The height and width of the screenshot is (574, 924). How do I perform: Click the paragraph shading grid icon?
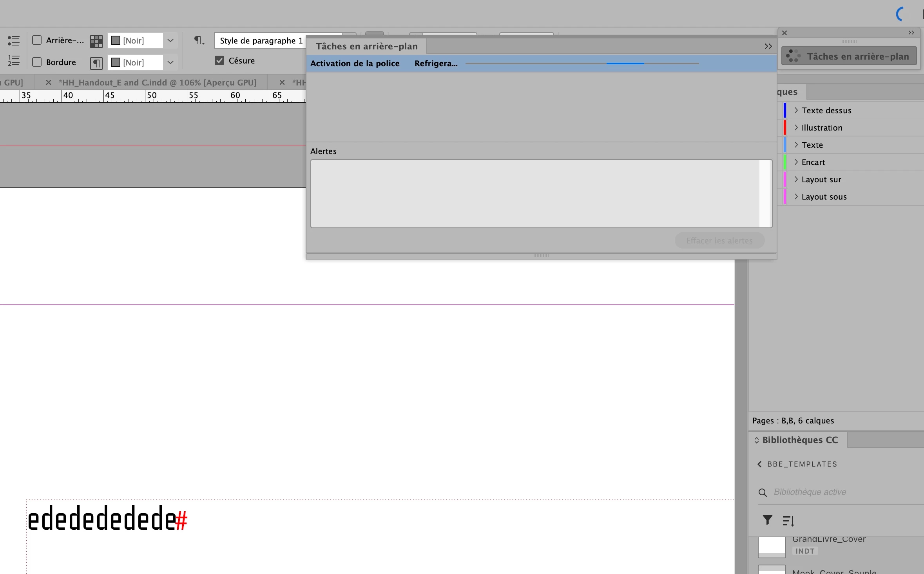point(96,41)
